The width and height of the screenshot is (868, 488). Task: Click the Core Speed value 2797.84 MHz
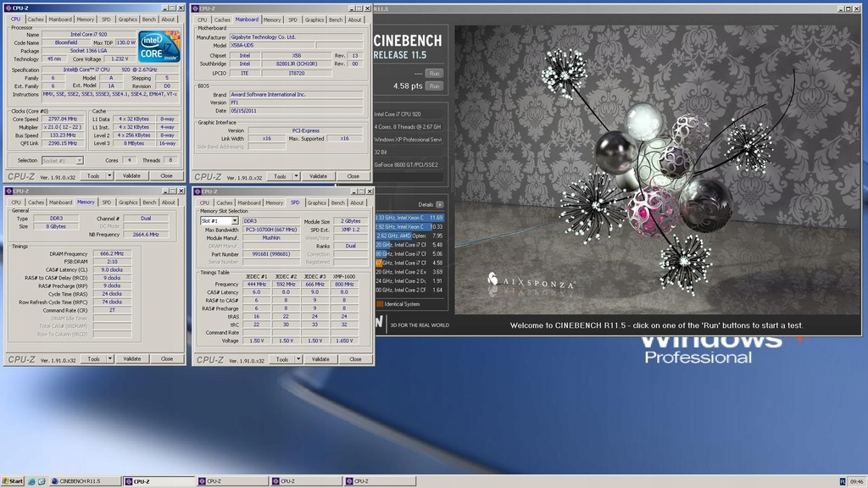(x=64, y=119)
